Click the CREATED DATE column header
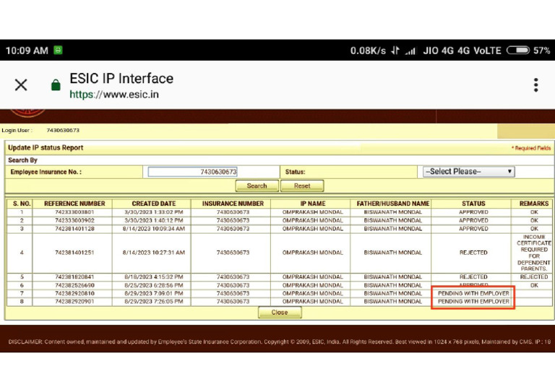This screenshot has height=392, width=555. tap(154, 204)
